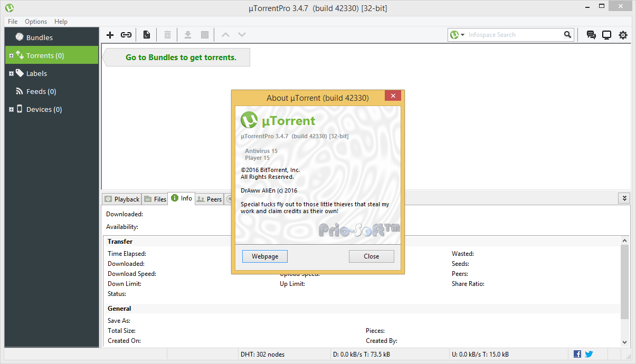
Task: Click Go to Bundles to get torrents banner
Action: point(177,58)
